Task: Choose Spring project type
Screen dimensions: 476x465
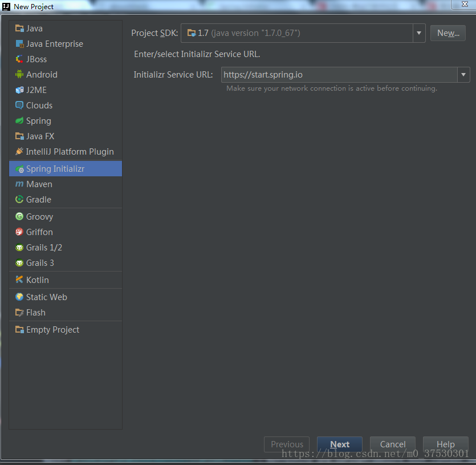Action: click(66, 121)
